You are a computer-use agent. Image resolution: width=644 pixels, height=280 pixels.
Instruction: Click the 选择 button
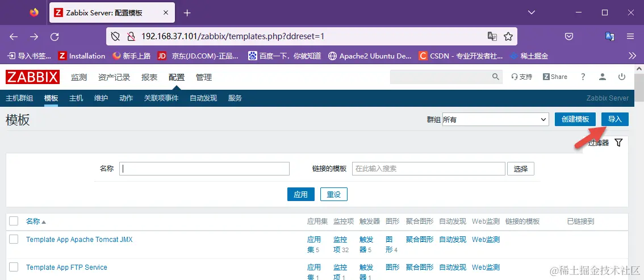521,169
